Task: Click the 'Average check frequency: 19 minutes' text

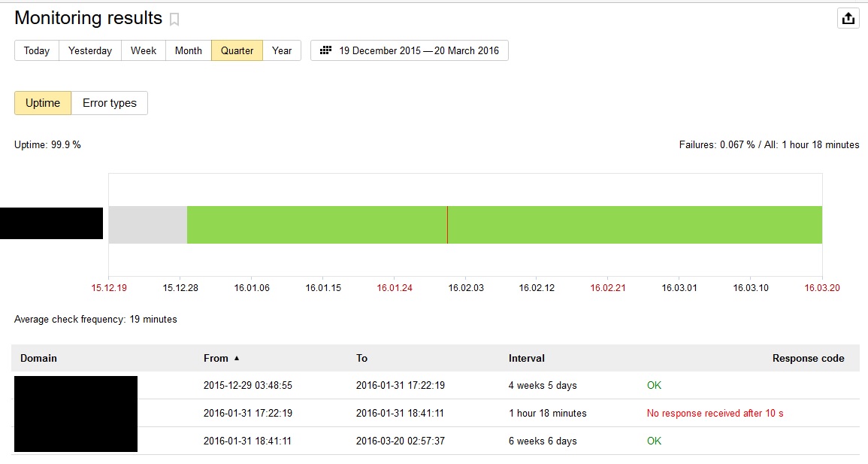Action: click(95, 319)
